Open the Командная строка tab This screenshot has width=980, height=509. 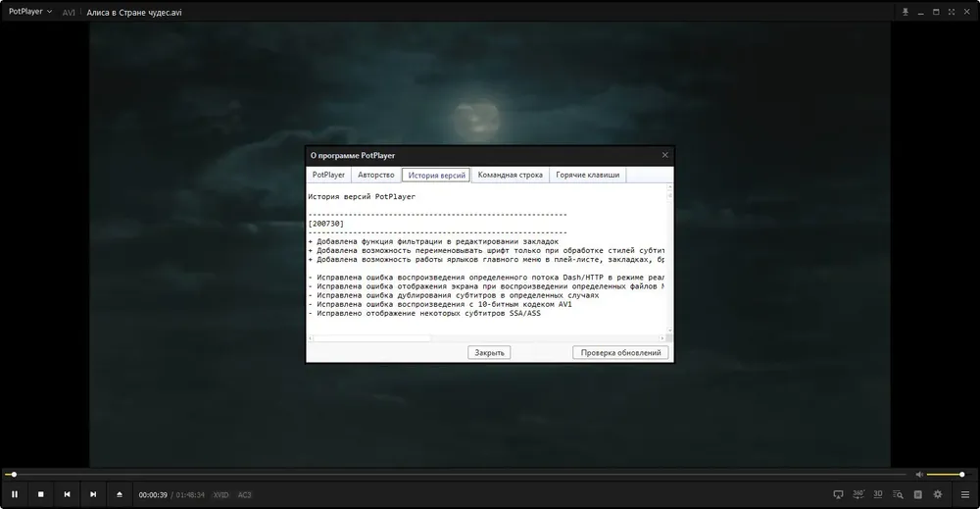(x=510, y=176)
